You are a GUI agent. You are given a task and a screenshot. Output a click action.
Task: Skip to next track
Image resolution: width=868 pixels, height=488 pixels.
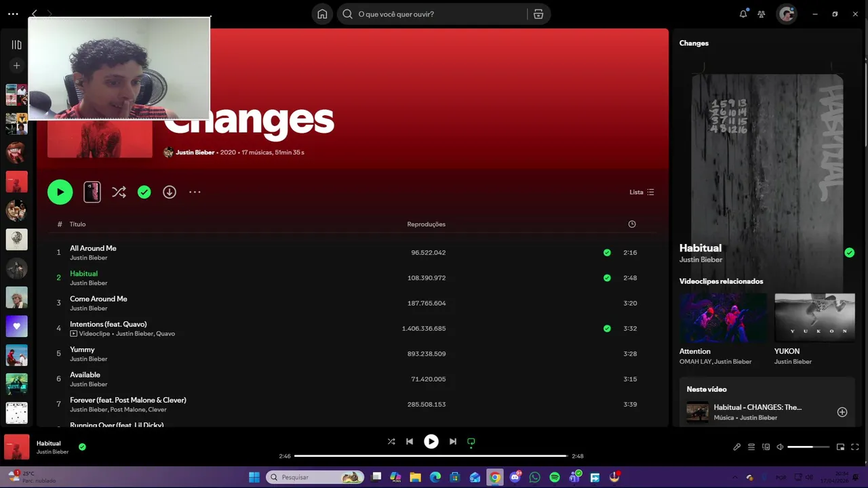pyautogui.click(x=453, y=441)
